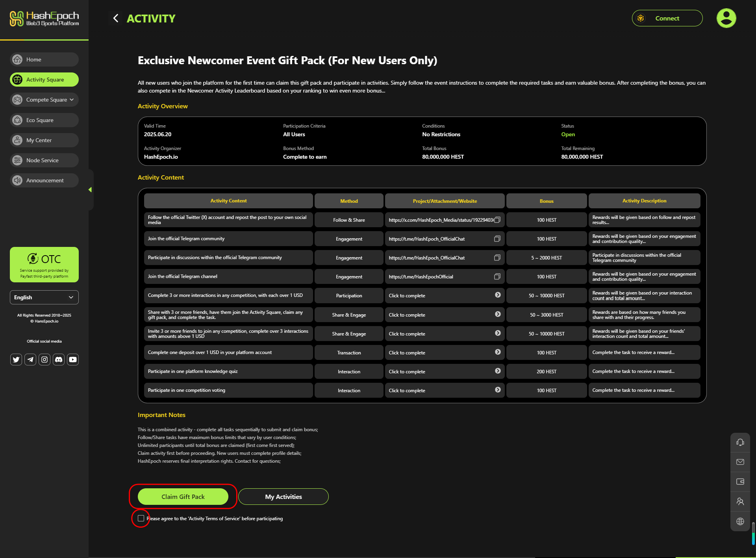Click the https://t.me/HashEpochOfficial link text

tap(421, 277)
